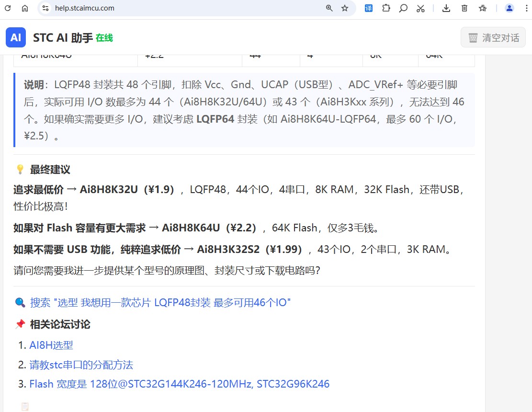The width and height of the screenshot is (532, 412).
Task: Click the trash can toolbar icon
Action: click(464, 8)
